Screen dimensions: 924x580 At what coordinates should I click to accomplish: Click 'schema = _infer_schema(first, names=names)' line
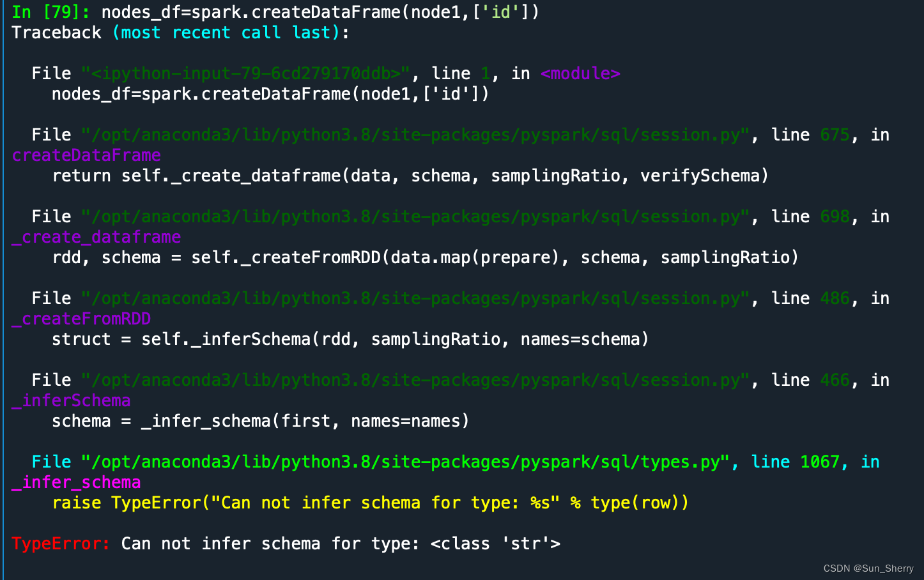click(x=261, y=421)
